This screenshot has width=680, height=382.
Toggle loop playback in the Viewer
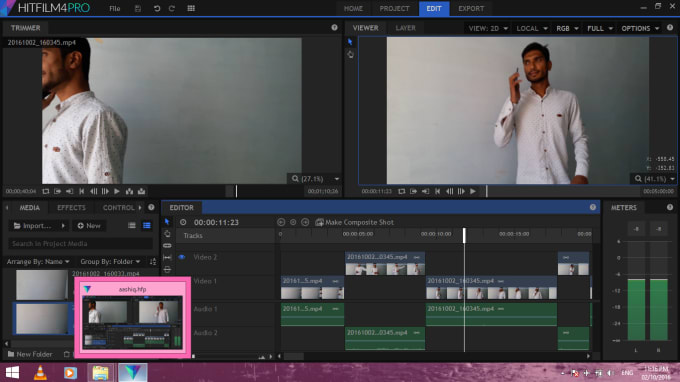tap(402, 191)
